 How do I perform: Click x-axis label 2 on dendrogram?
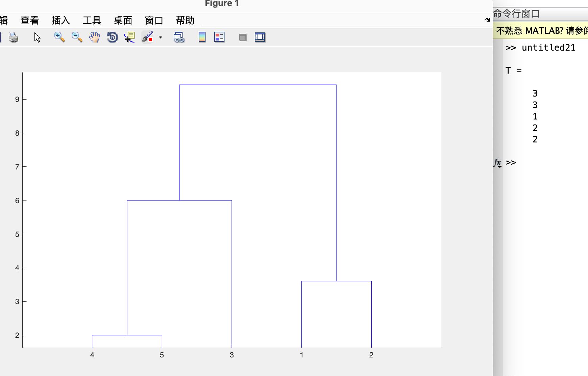pyautogui.click(x=371, y=355)
